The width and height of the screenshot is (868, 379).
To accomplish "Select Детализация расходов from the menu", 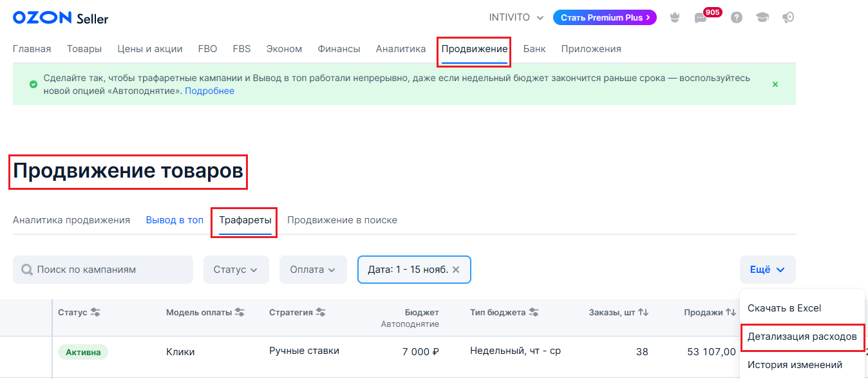I will [802, 337].
